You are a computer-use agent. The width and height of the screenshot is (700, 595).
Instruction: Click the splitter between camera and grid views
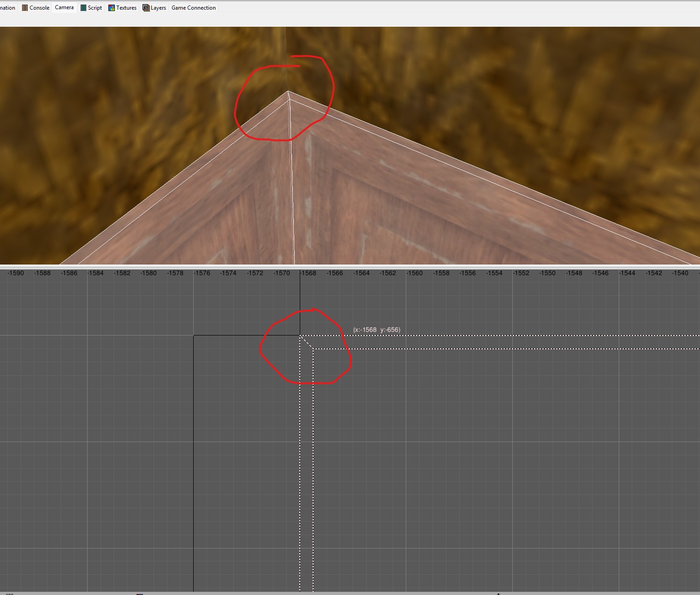(350, 266)
